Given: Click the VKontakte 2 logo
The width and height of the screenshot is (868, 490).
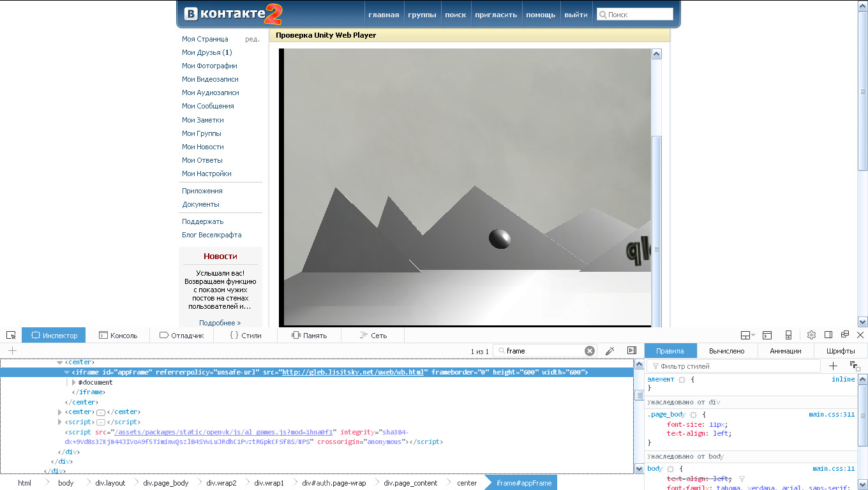Looking at the screenshot, I should (x=233, y=14).
